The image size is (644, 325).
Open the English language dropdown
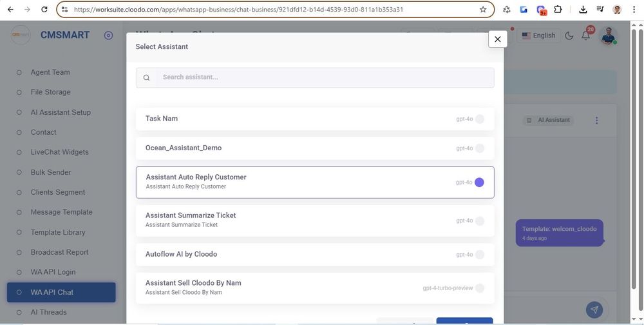(x=538, y=35)
